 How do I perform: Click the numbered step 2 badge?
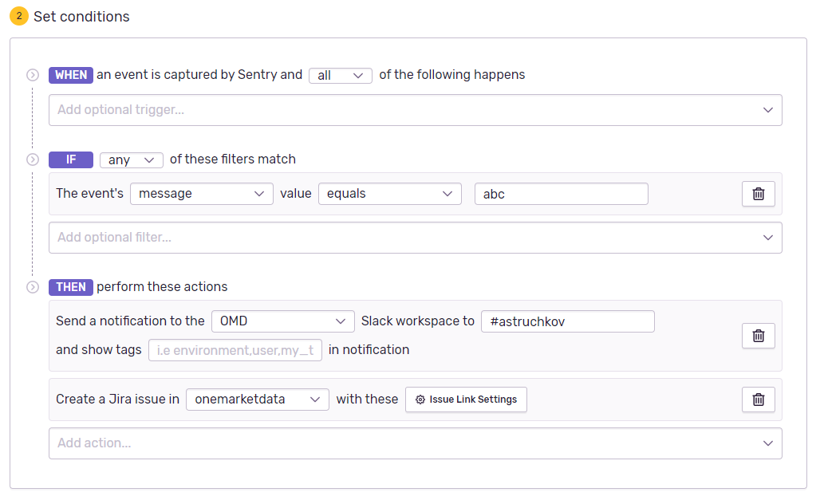[19, 15]
